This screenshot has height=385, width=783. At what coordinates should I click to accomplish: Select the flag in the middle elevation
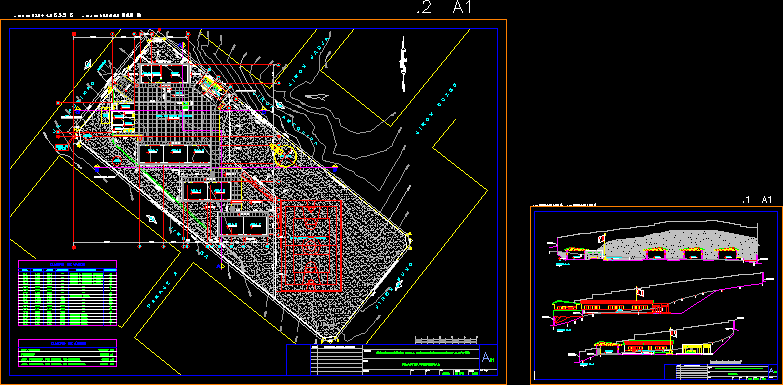click(x=639, y=292)
